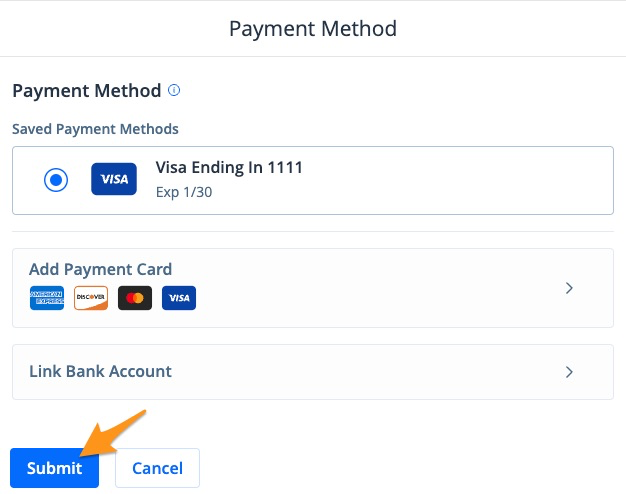Viewport: 626px width, 494px height.
Task: Click the American Express card icon
Action: click(47, 298)
